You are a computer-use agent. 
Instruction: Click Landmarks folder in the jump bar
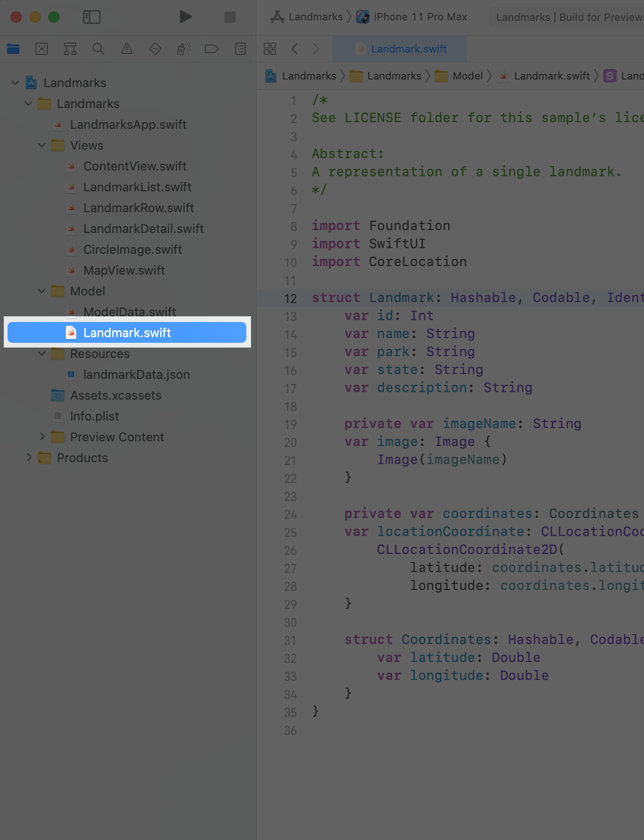pos(385,76)
